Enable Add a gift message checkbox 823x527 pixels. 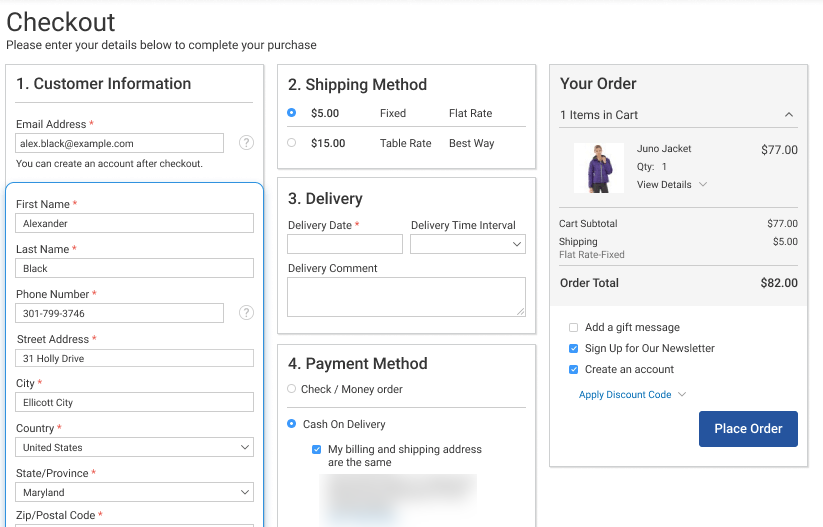tap(574, 328)
